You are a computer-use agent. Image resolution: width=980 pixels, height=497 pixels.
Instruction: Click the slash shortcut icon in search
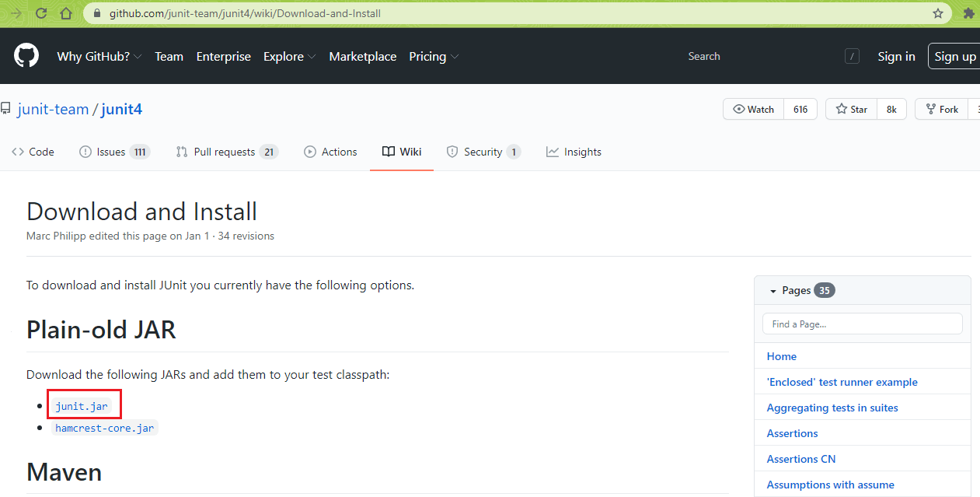click(852, 56)
